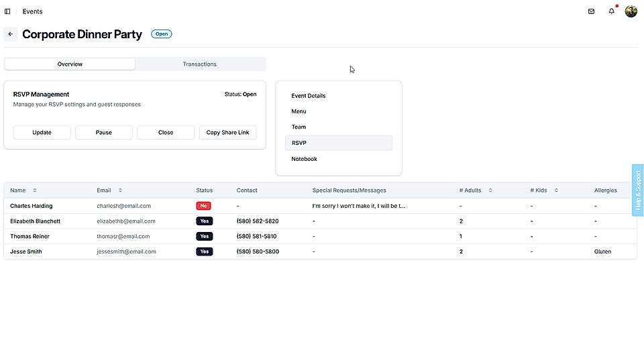This screenshot has width=644, height=348.
Task: Click email thomasr@email.com
Action: (x=123, y=237)
